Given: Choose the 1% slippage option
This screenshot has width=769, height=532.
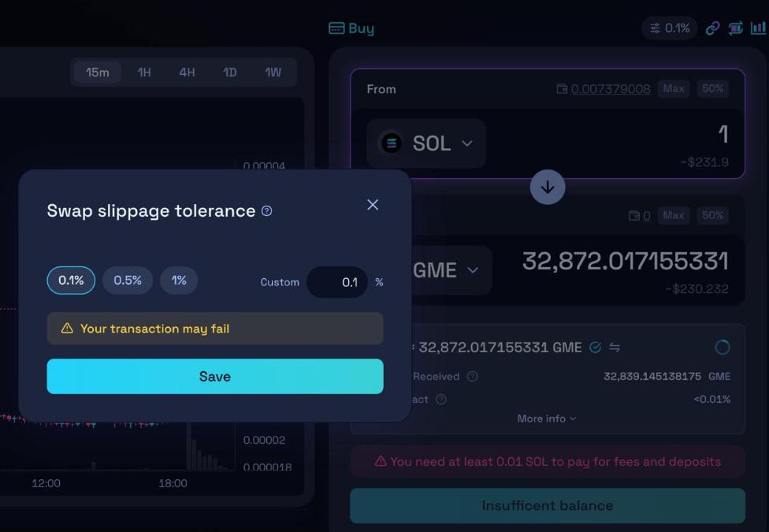Looking at the screenshot, I should coord(179,281).
